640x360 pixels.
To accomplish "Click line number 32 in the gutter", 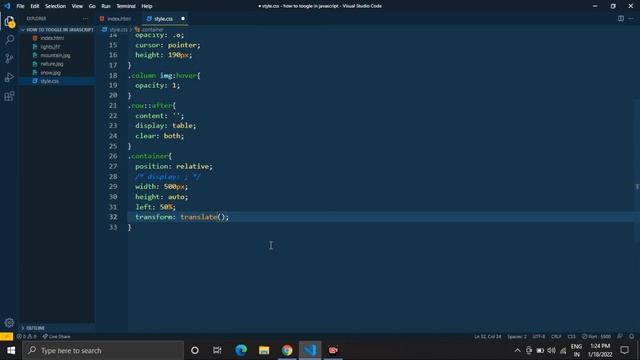I will 113,217.
